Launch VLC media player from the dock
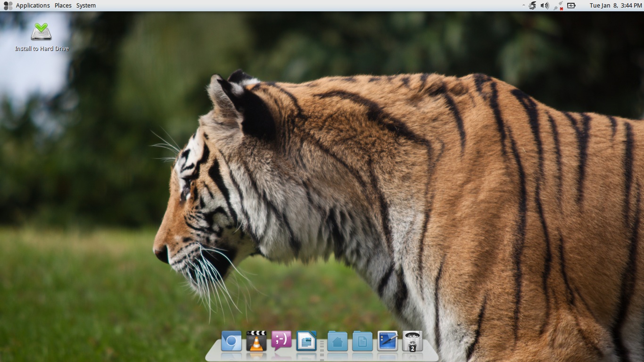 tap(256, 341)
